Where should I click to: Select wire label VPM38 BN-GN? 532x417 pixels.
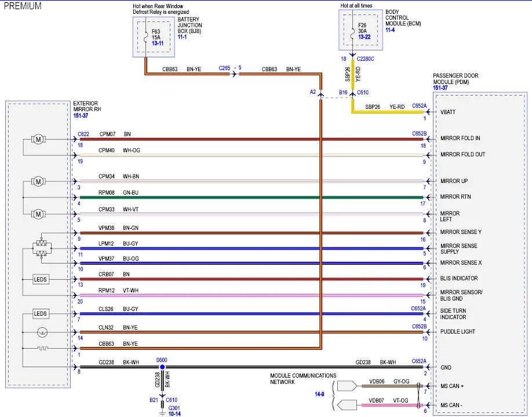coord(118,228)
